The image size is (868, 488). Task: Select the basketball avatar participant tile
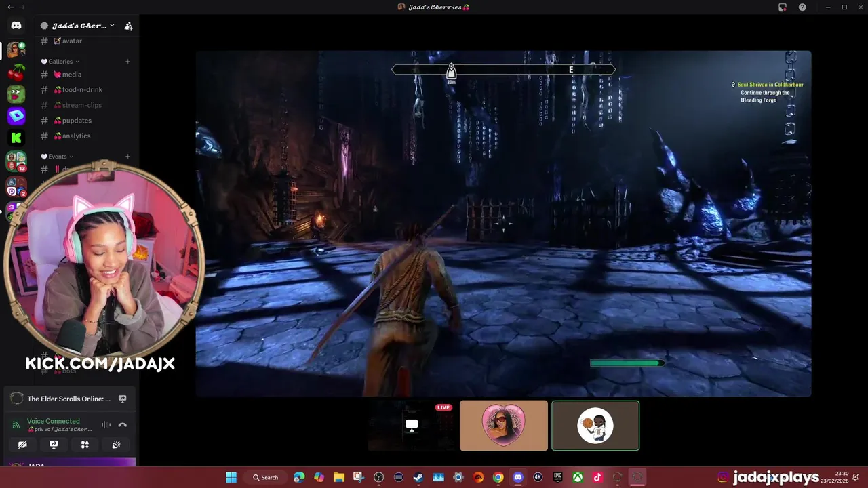[595, 426]
